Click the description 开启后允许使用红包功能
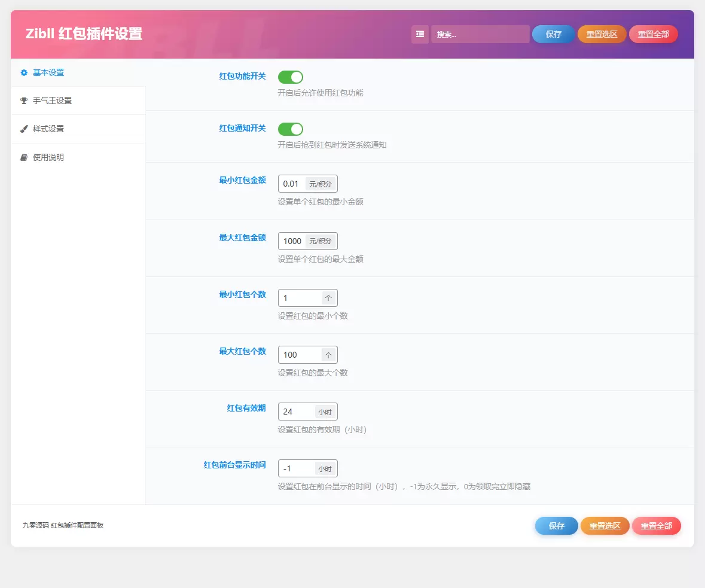Image resolution: width=705 pixels, height=588 pixels. (321, 93)
